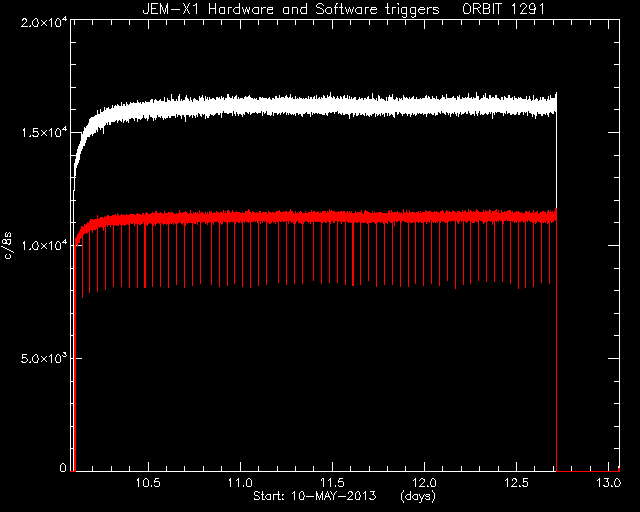Click the 12.0 x-axis tick label

point(424,483)
